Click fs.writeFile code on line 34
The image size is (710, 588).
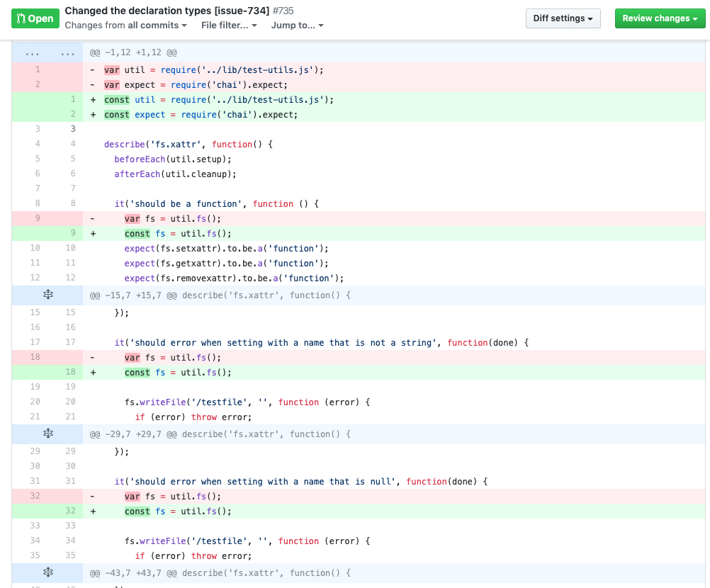click(x=247, y=541)
